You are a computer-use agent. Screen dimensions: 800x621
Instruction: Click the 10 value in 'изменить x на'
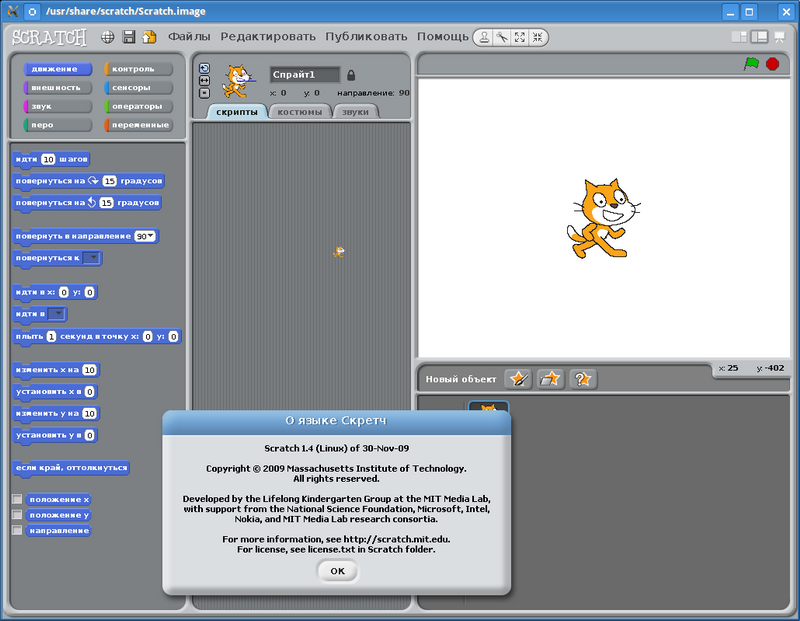click(89, 370)
